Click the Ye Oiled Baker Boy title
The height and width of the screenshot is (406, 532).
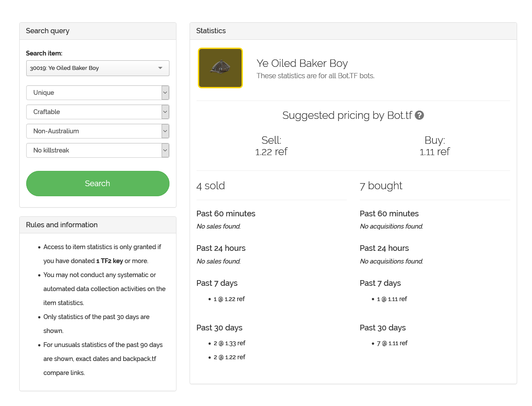302,63
